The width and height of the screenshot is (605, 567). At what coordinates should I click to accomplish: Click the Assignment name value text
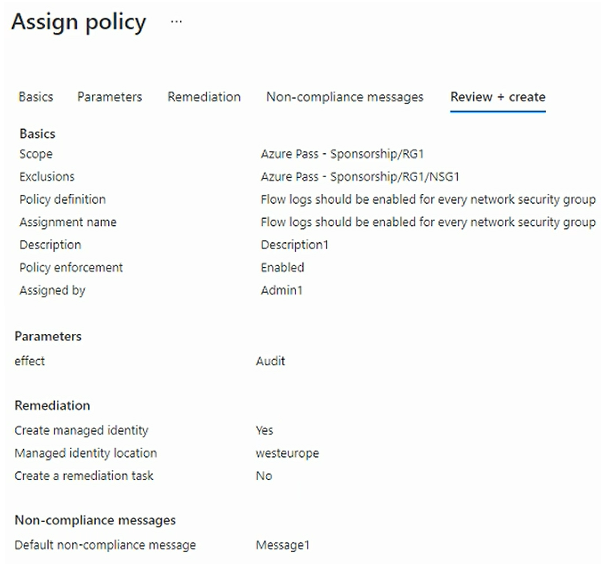428,222
